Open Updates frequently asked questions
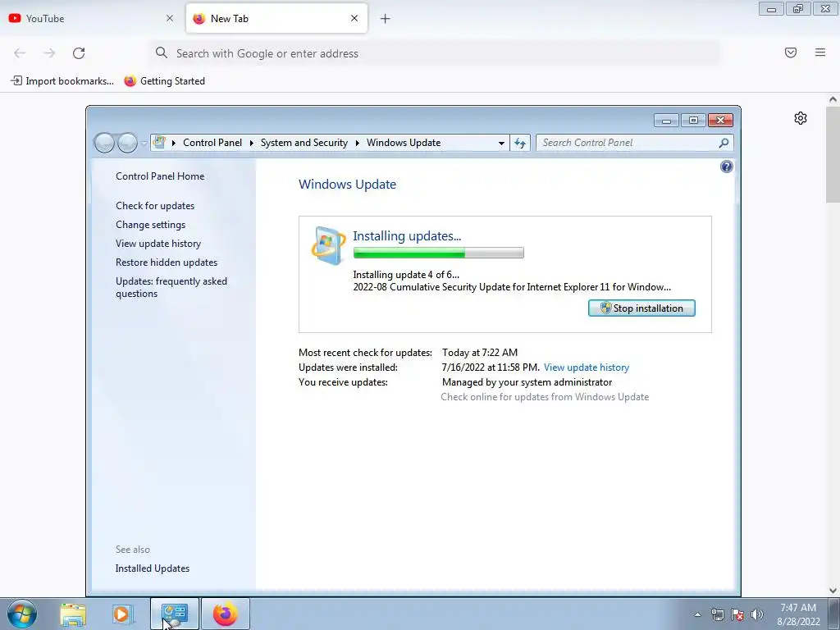The height and width of the screenshot is (630, 840). coord(171,287)
